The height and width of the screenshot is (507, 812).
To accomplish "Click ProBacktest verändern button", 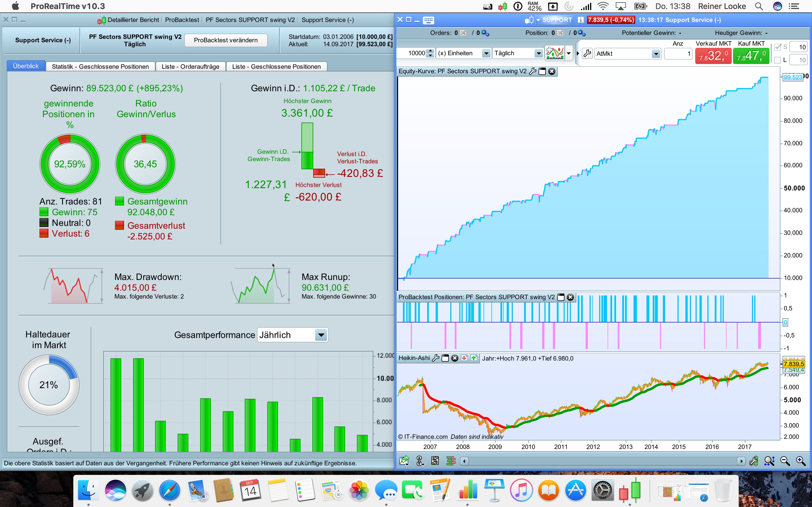I will 226,40.
